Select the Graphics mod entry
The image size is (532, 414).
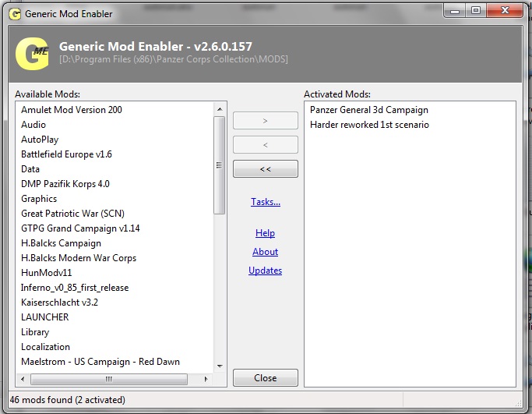click(39, 199)
